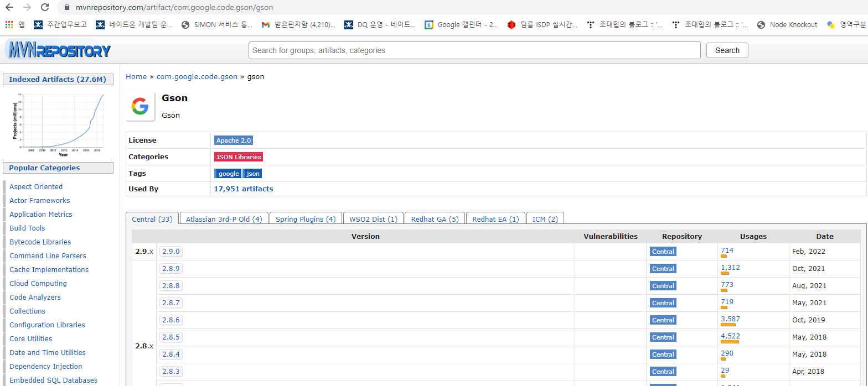Open Cache Implementations category
The image size is (868, 386).
pyautogui.click(x=49, y=269)
